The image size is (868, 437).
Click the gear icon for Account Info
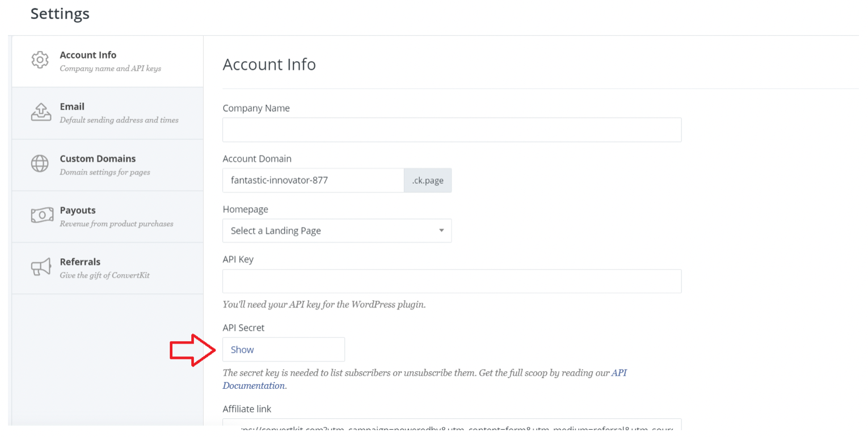pyautogui.click(x=40, y=60)
